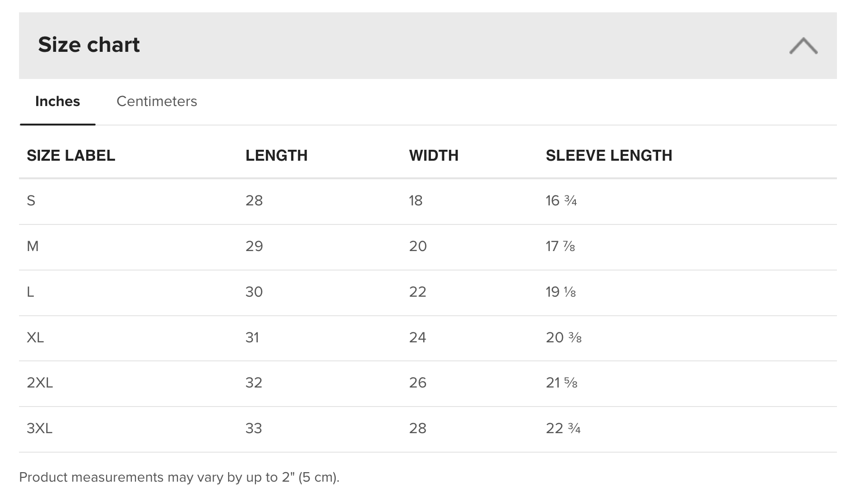Select the 2XL size label cell
The image size is (855, 504).
pyautogui.click(x=40, y=383)
